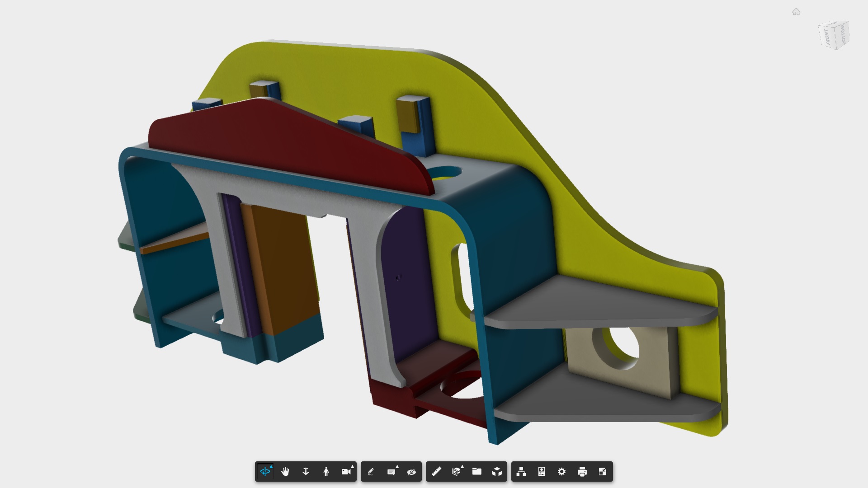
Task: Open the comment callout tool
Action: (x=392, y=472)
